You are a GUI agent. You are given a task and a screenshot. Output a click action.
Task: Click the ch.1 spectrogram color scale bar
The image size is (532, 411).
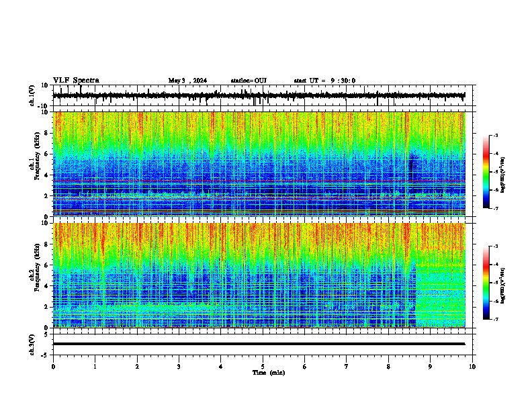click(486, 172)
